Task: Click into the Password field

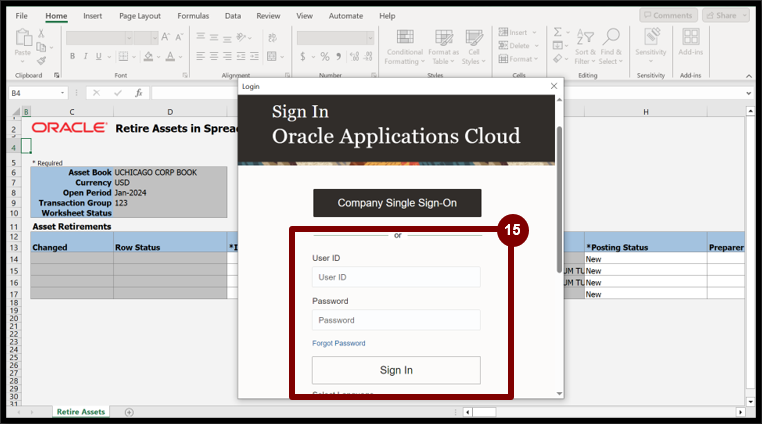Action: [396, 320]
